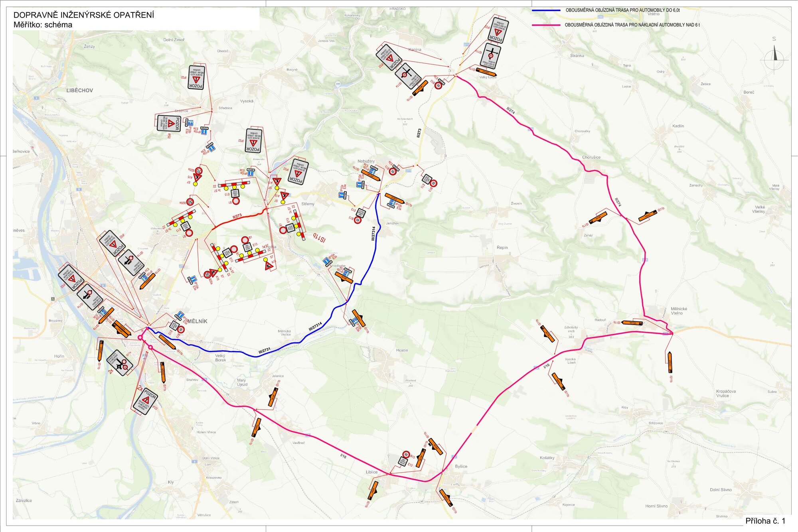This screenshot has width=798, height=532.
Task: Click the Kropáčova Vrutice label
Action: click(726, 394)
